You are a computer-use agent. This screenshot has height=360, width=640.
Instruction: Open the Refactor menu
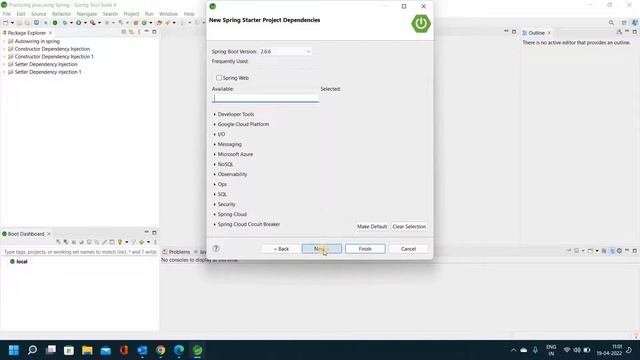(61, 14)
